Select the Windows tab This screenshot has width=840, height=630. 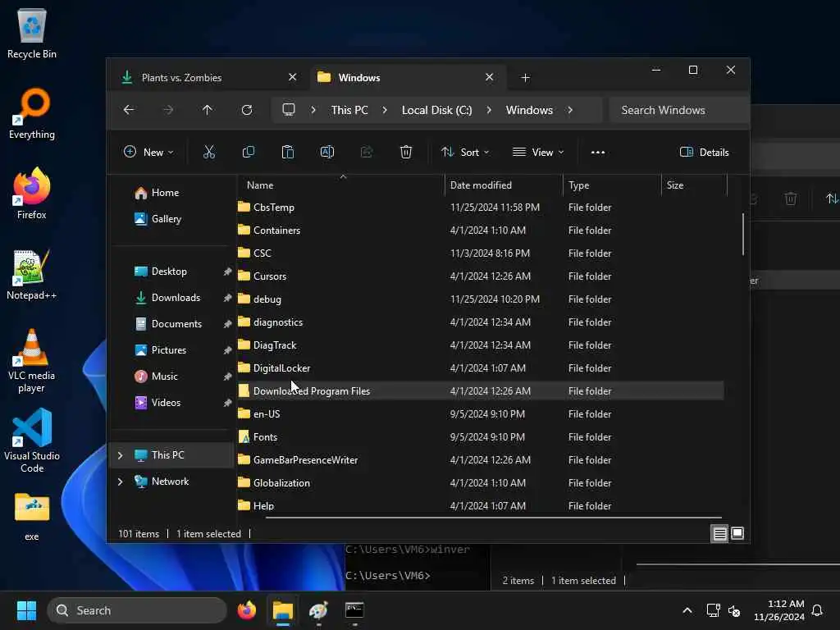point(408,78)
